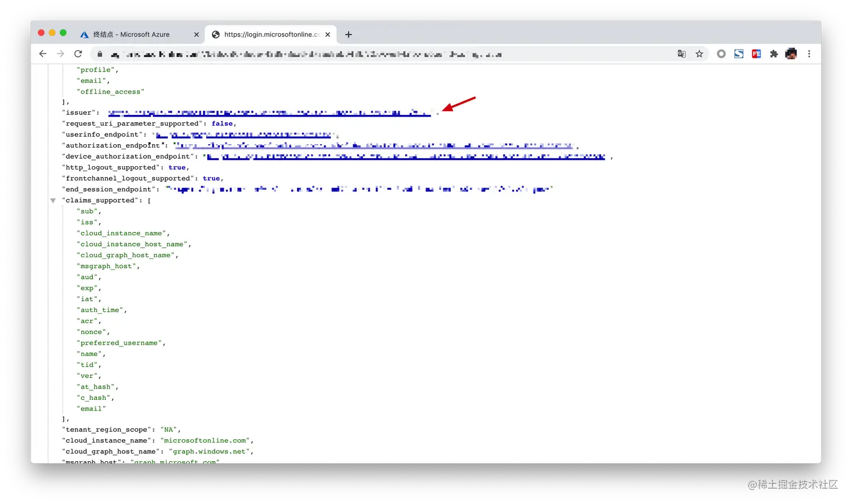Click the "name" claim

pyautogui.click(x=89, y=354)
